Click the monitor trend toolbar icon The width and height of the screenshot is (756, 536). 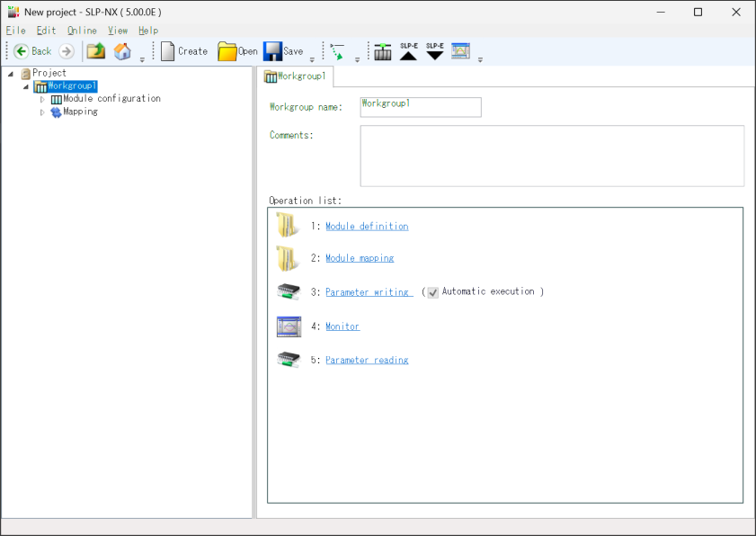pos(460,50)
